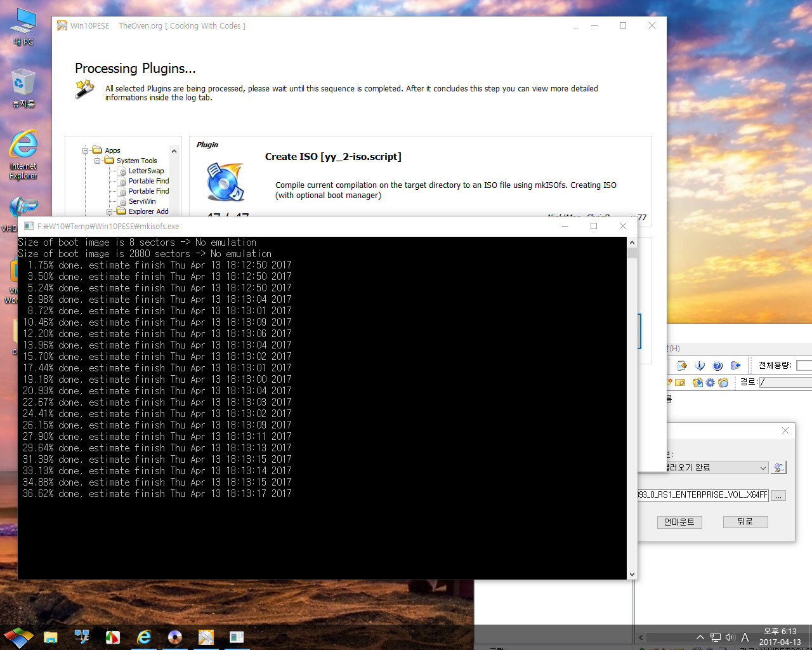
Task: Open the red-green capture tool on the taskbar
Action: pos(113,637)
